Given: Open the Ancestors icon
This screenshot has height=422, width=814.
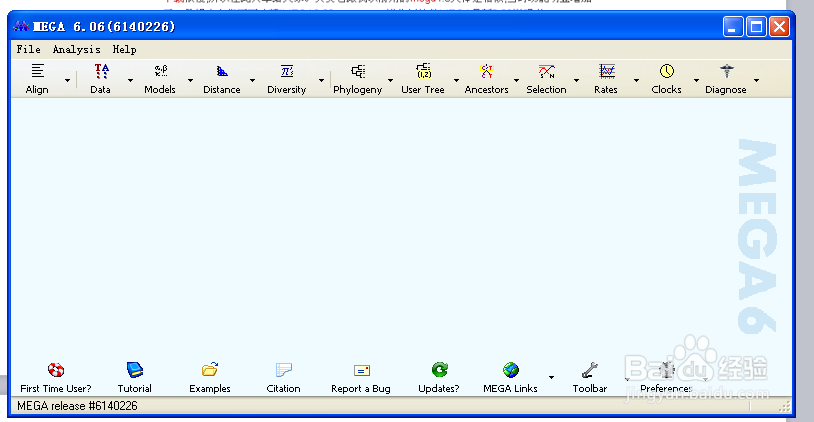Looking at the screenshot, I should 487,71.
